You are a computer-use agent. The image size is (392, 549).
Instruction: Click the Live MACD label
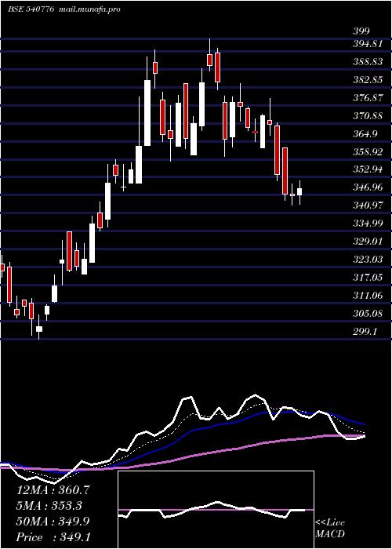pos(330,528)
